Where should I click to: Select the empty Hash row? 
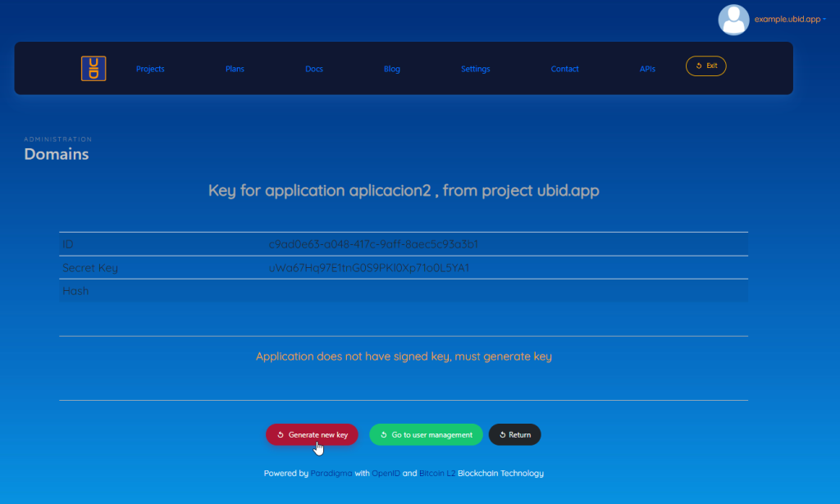(403, 291)
